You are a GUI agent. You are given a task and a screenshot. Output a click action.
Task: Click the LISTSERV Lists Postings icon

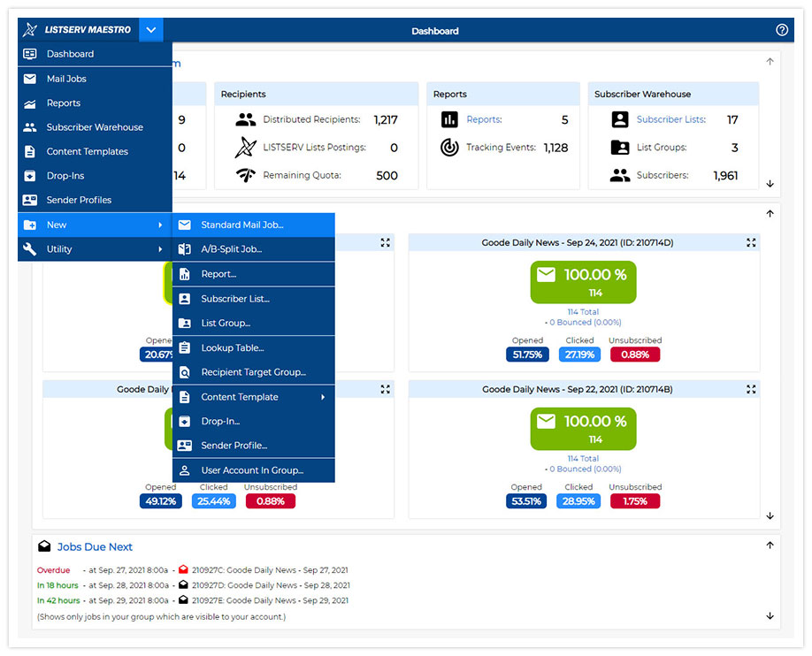pyautogui.click(x=246, y=148)
